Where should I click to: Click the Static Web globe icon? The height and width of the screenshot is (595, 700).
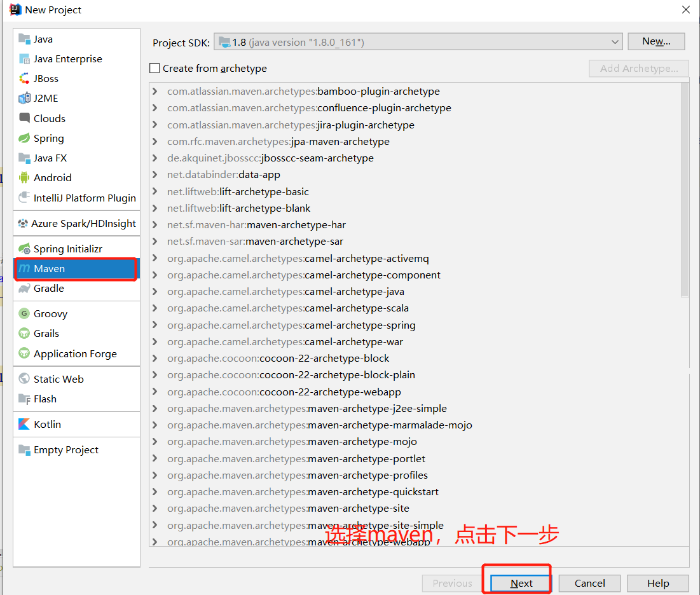(24, 378)
